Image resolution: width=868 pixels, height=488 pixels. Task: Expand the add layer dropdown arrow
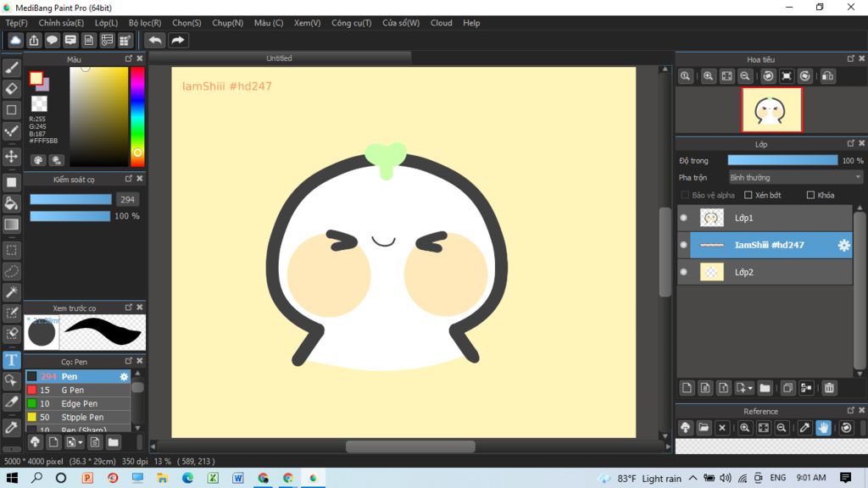click(750, 388)
